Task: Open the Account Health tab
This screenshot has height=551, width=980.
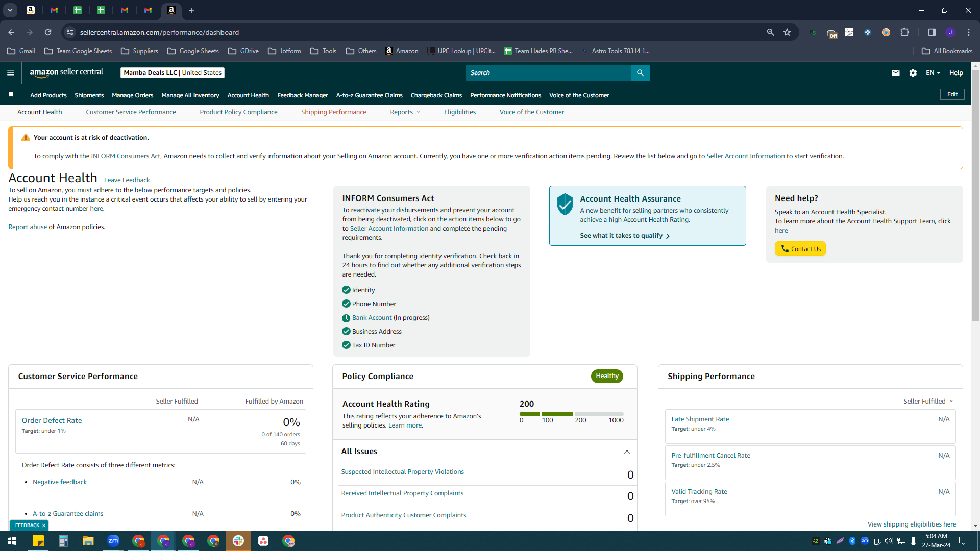Action: [39, 112]
